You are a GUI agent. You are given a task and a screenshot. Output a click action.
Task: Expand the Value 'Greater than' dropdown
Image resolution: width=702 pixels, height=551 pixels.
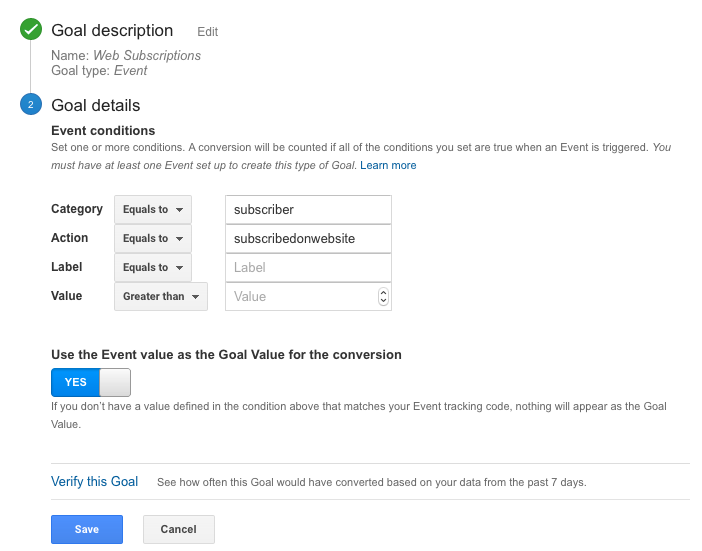coord(160,297)
